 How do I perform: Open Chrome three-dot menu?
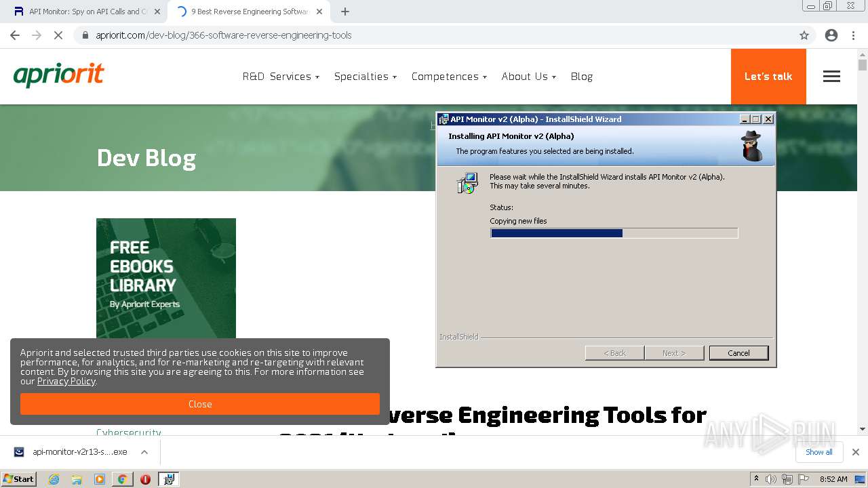point(853,35)
